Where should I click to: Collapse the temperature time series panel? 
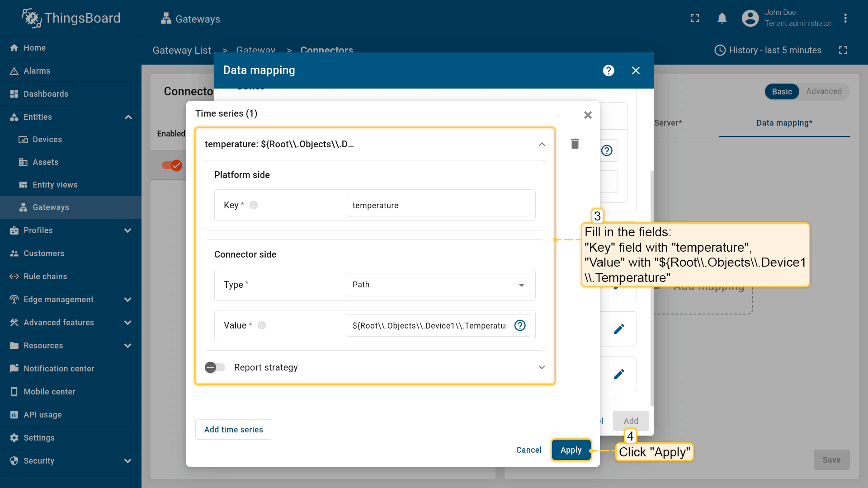(x=542, y=144)
